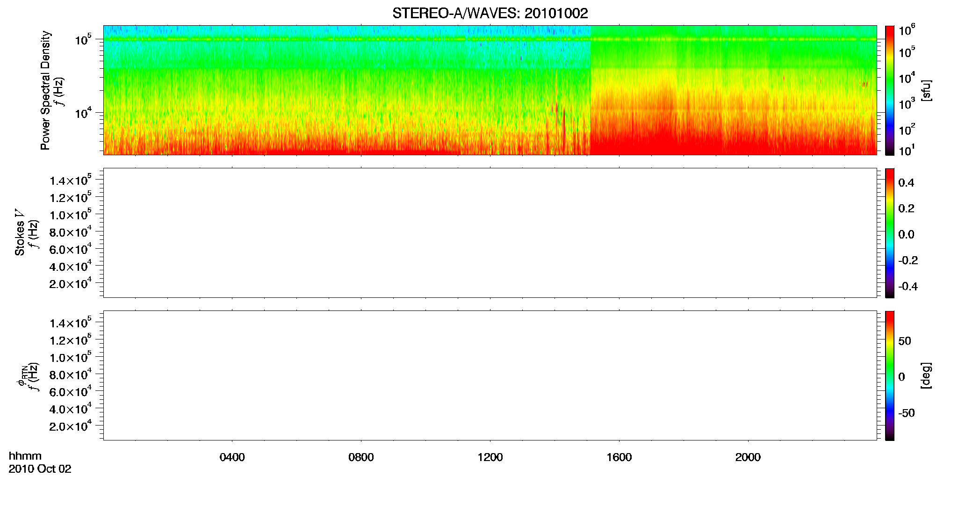Click the power spectral density spectrogram panel

click(x=490, y=90)
